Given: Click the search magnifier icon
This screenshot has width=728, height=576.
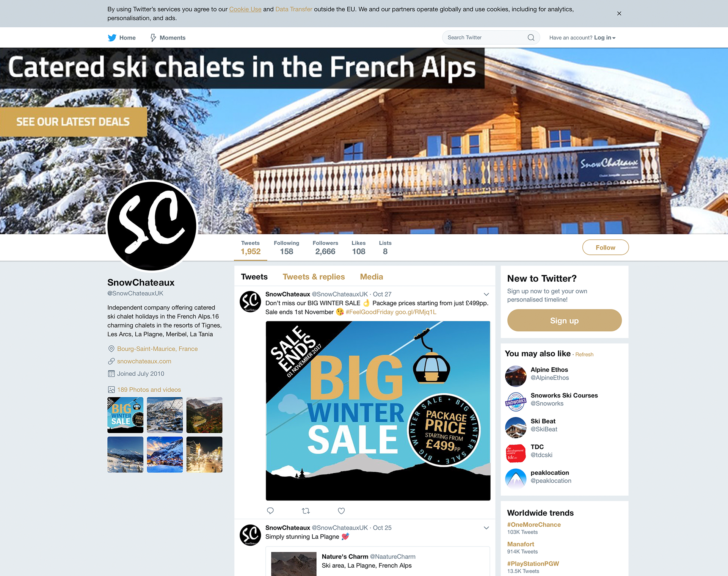Looking at the screenshot, I should coord(531,38).
